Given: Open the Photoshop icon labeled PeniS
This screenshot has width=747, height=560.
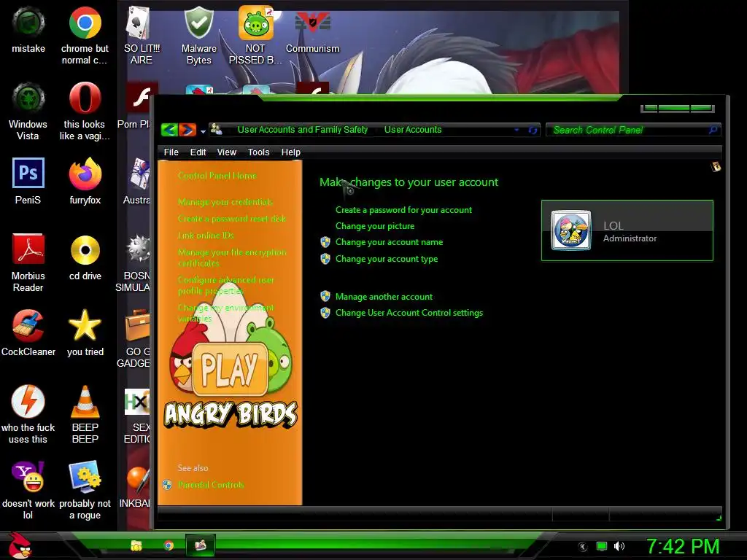Looking at the screenshot, I should point(28,182).
